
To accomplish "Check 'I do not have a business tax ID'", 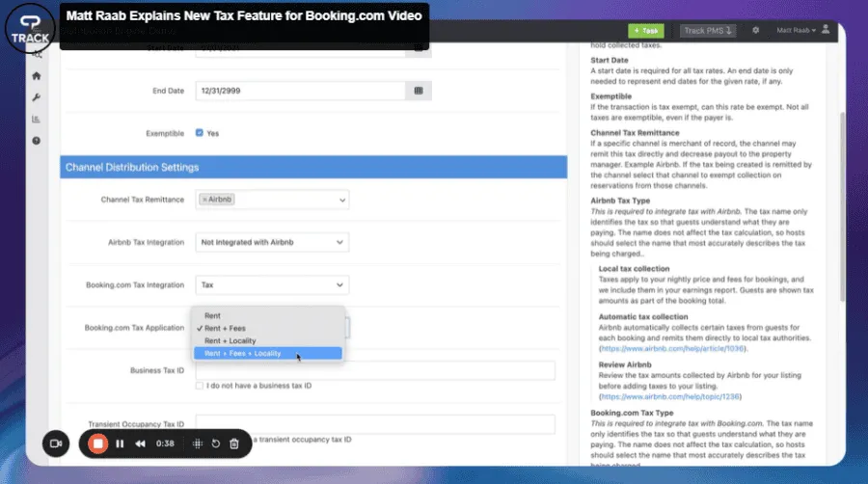I will (x=200, y=386).
